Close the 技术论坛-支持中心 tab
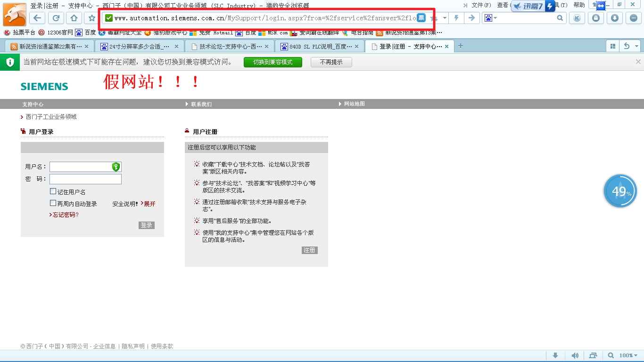The height and width of the screenshot is (362, 644). tap(266, 46)
